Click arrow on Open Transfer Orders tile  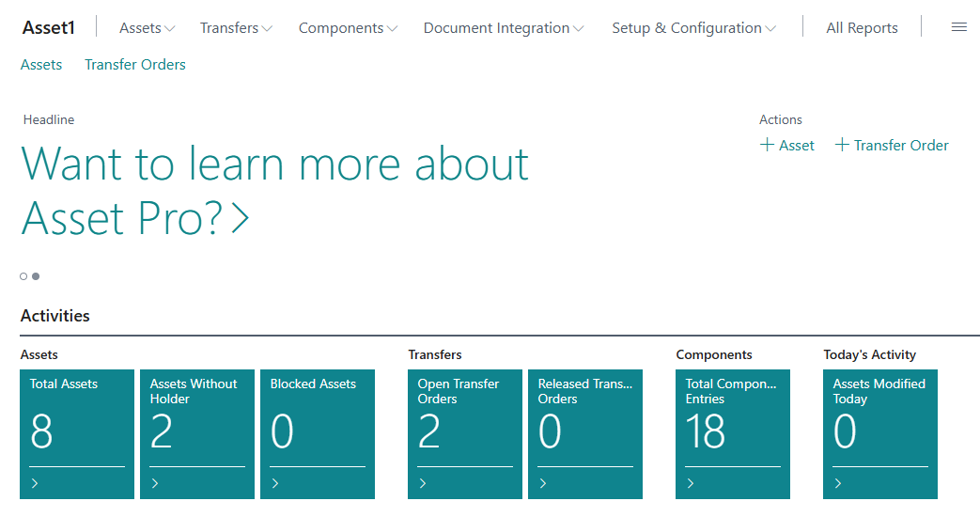tap(423, 483)
